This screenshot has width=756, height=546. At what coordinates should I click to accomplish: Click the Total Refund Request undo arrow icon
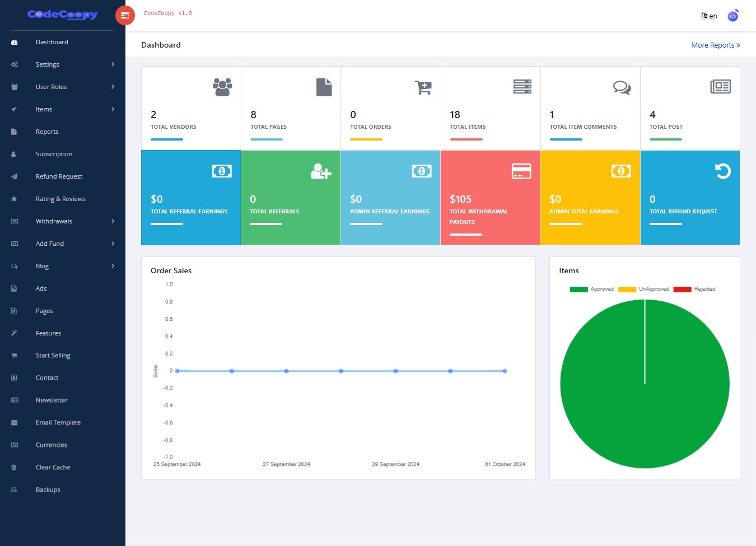723,171
